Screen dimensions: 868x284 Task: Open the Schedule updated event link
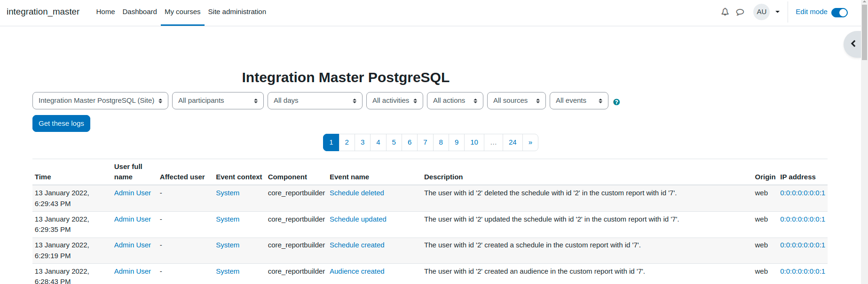(358, 219)
